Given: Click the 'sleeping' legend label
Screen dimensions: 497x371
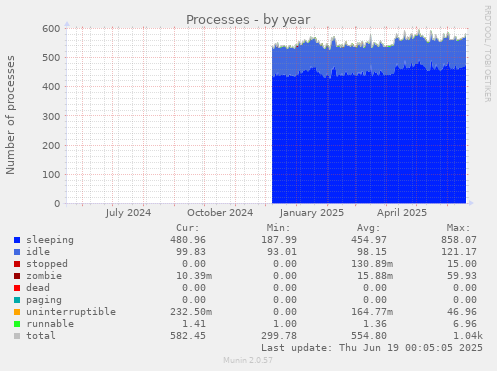Looking at the screenshot, I should point(50,240).
